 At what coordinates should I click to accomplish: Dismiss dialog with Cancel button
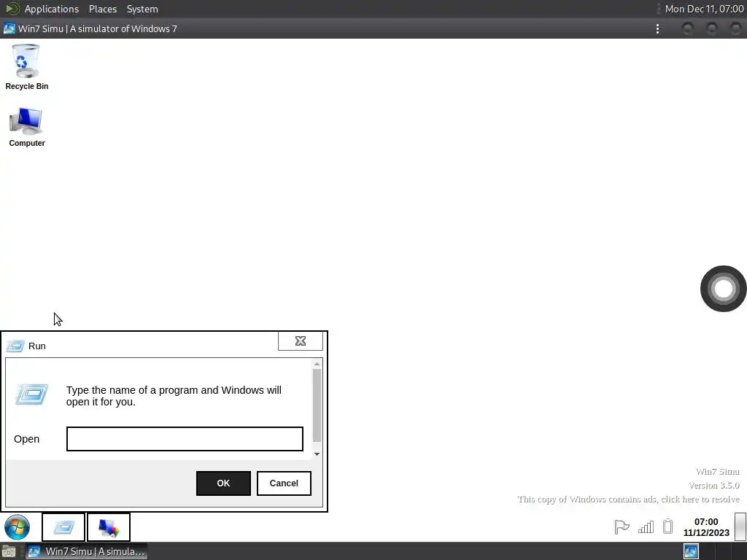(284, 483)
